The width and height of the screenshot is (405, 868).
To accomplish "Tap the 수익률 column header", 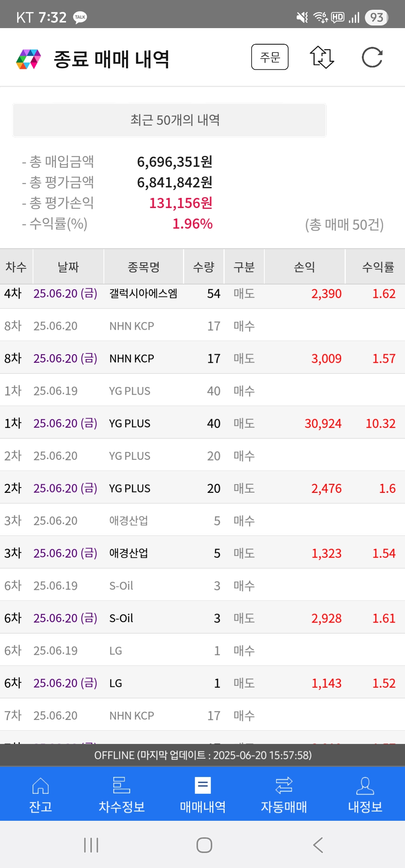I will click(375, 267).
